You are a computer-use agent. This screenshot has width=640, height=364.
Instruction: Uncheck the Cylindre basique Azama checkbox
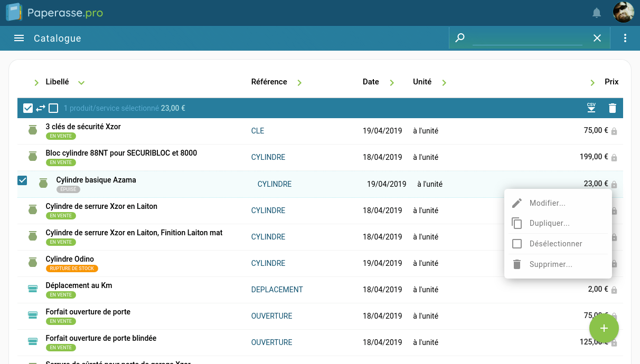pyautogui.click(x=22, y=180)
